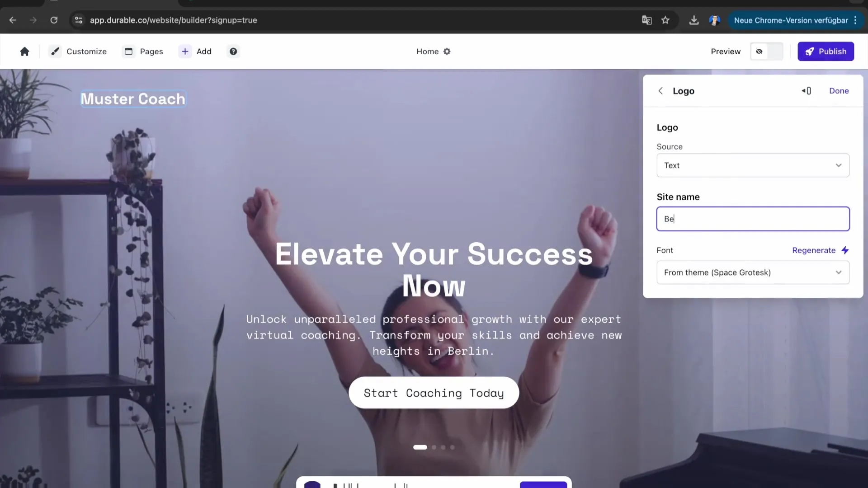Open the Customize menu
This screenshot has height=488, width=868.
[x=78, y=52]
